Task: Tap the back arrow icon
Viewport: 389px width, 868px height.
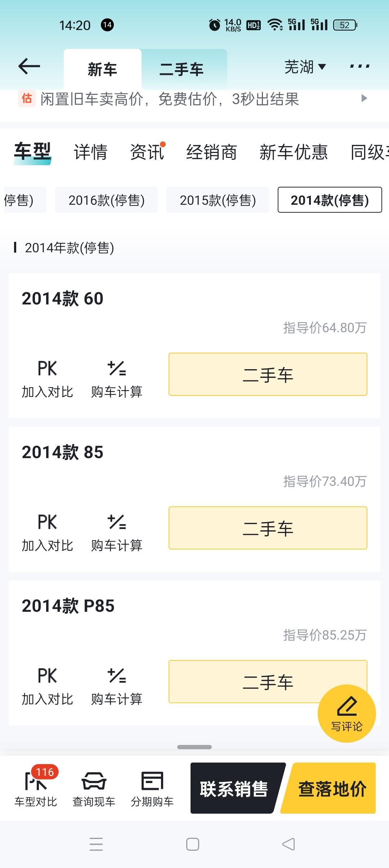Action: 29,67
